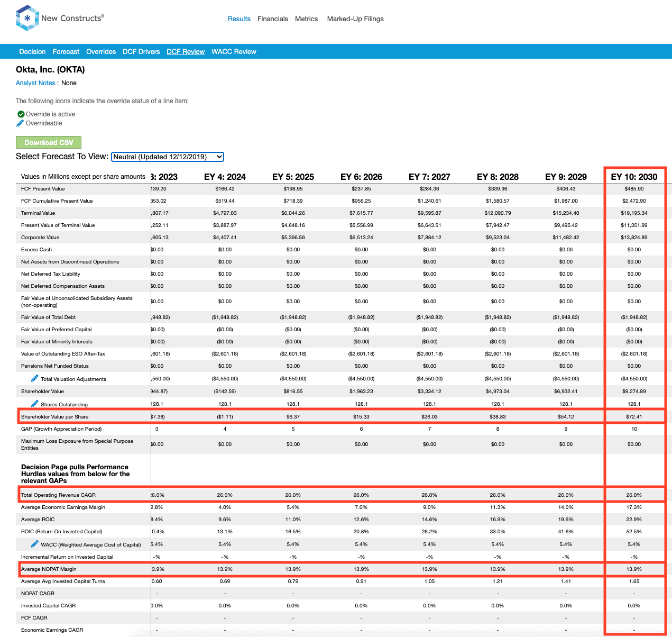Click the New Constructs brand name

(72, 18)
